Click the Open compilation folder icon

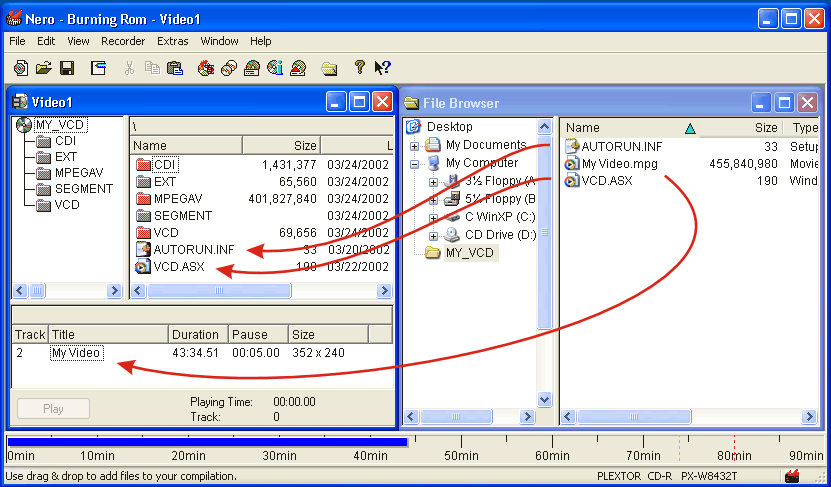click(44, 68)
